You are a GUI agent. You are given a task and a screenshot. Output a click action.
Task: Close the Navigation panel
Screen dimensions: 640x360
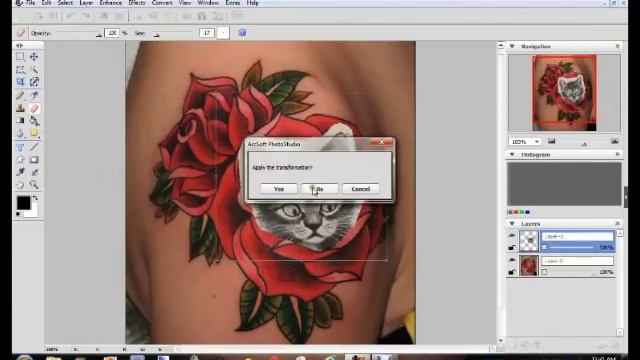coord(618,46)
